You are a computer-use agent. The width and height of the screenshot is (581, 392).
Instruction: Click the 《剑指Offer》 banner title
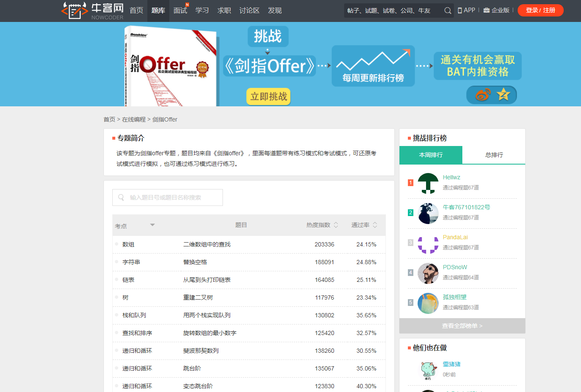pos(269,66)
